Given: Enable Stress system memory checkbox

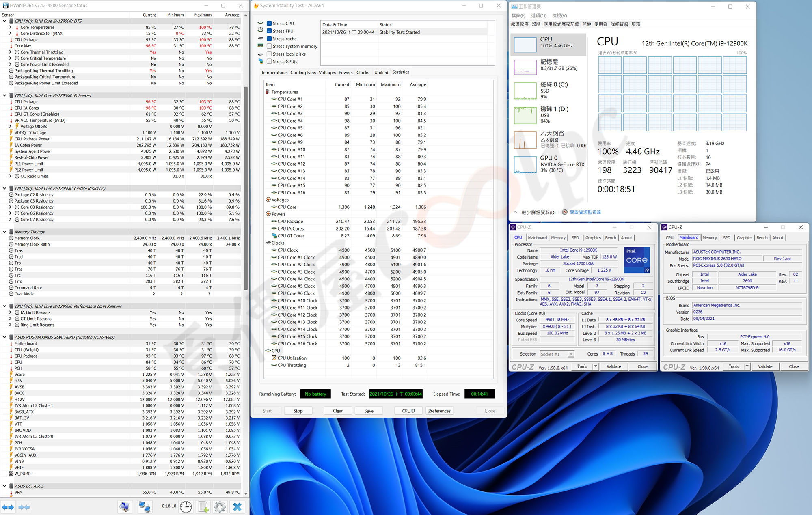Looking at the screenshot, I should (269, 46).
